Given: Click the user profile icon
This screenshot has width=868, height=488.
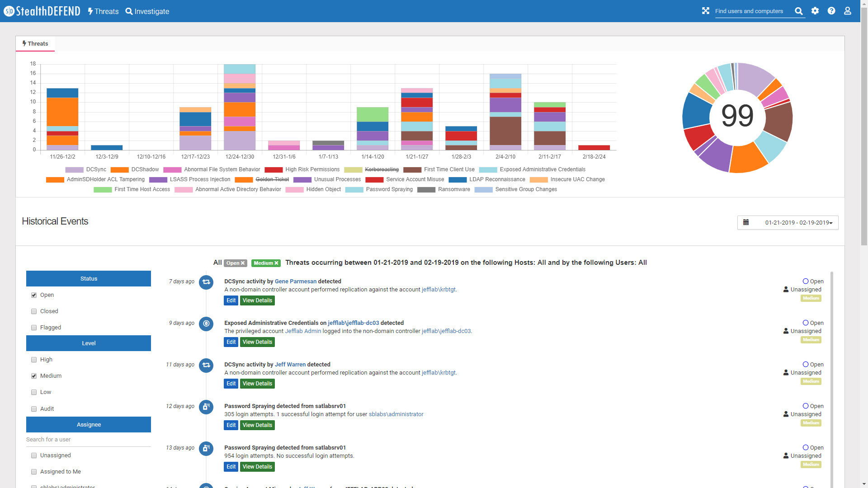Looking at the screenshot, I should pos(848,11).
